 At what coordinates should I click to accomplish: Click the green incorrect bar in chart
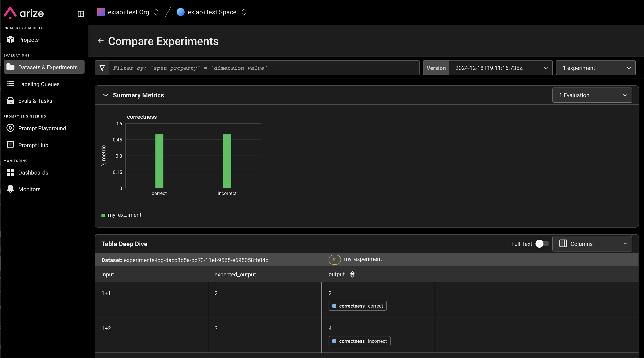pyautogui.click(x=227, y=161)
